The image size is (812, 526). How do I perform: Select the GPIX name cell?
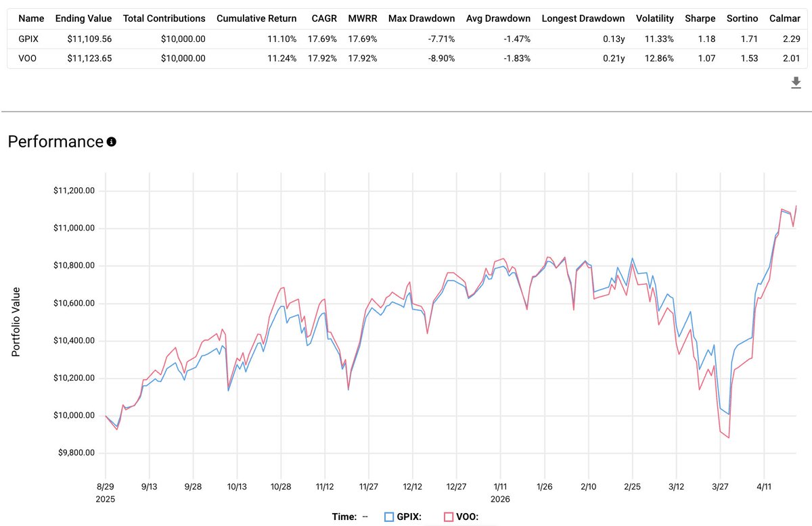click(x=29, y=39)
